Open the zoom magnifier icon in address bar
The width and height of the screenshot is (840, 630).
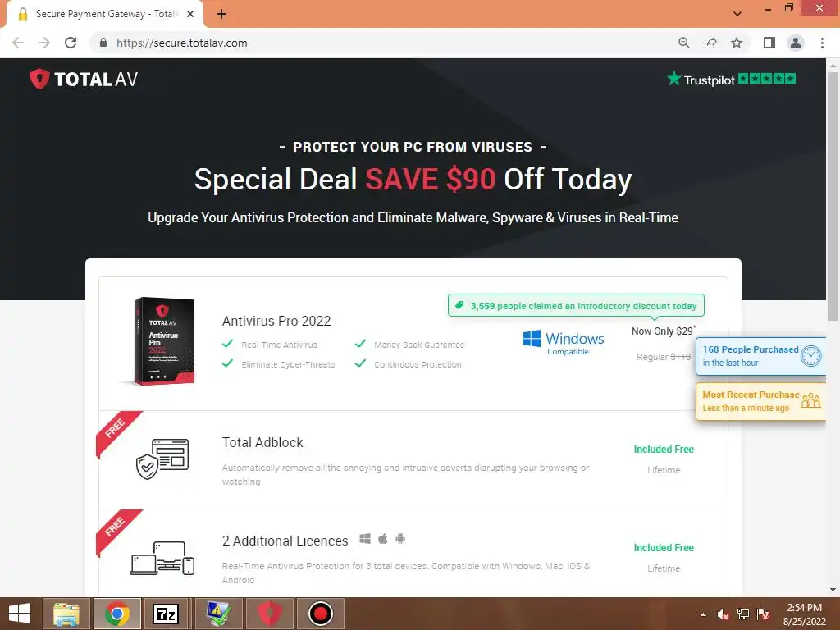click(684, 43)
